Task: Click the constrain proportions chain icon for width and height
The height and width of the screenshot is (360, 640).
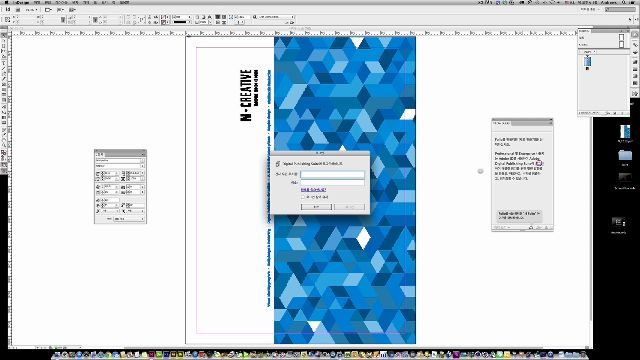Action: tap(63, 19)
